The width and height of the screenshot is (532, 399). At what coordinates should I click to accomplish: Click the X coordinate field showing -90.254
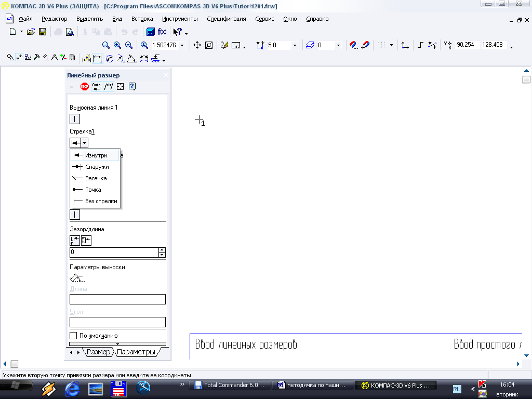tap(467, 45)
